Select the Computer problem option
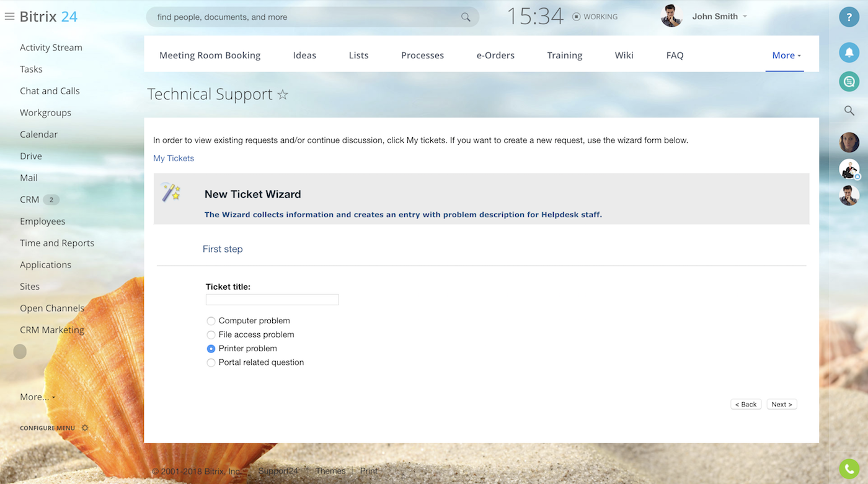 (211, 321)
